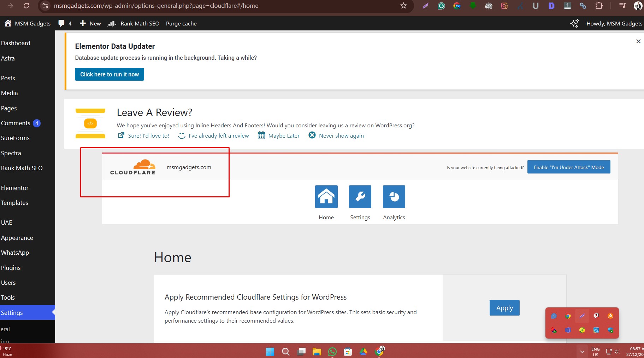Collapse the hidden tray icons chevron

pos(582,352)
